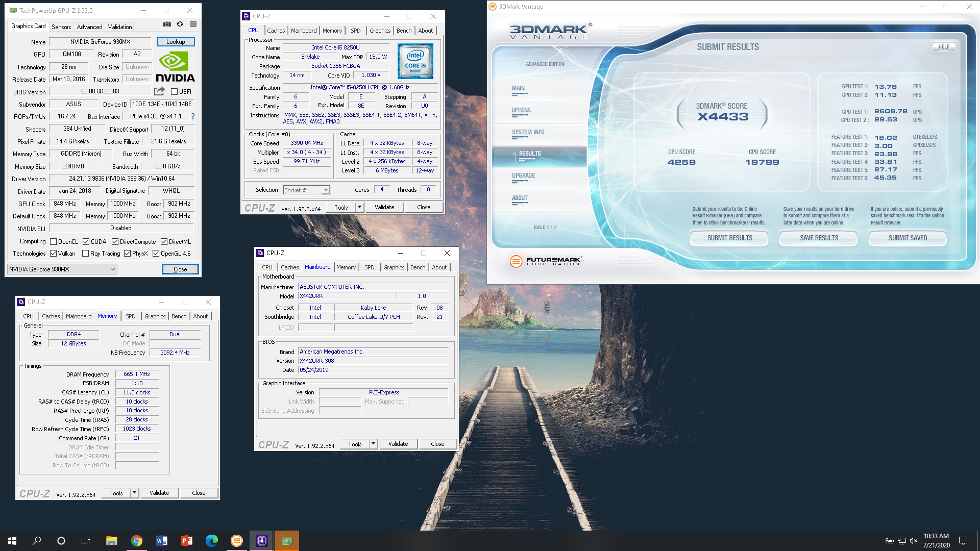
Task: Switch to GPU-Z taskbar icon
Action: [287, 541]
